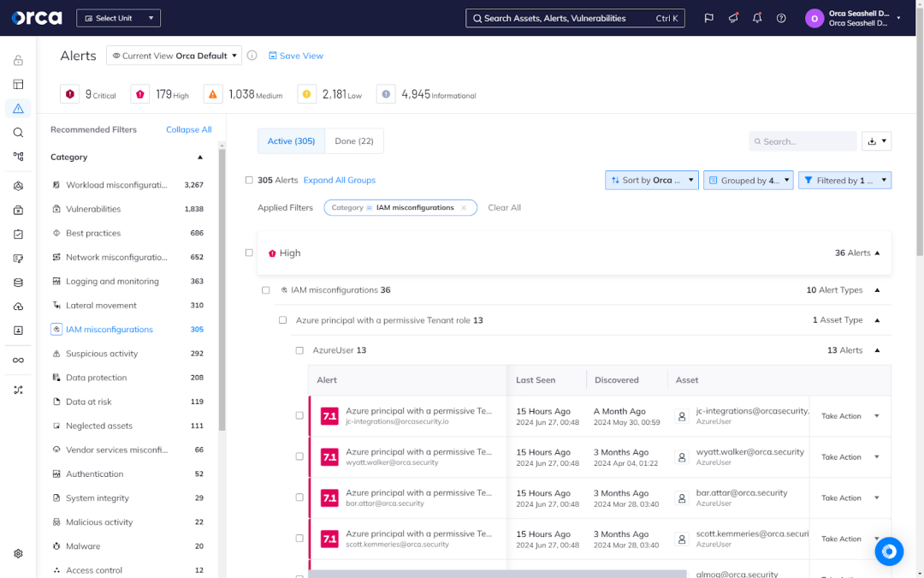Open the database icon in left sidebar
Screen dimensions: 924x578
point(18,283)
